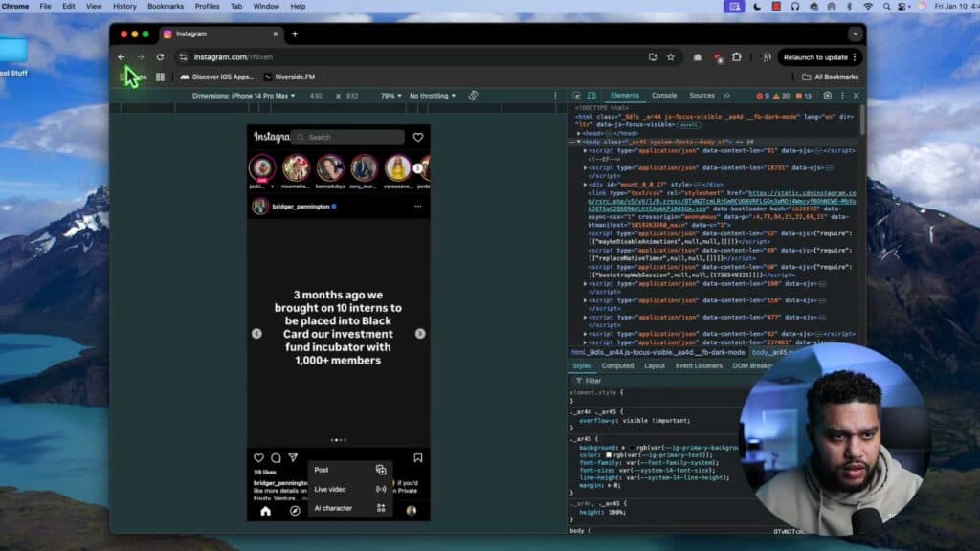This screenshot has height=551, width=980.
Task: Click the ig-primary-text color swatch
Action: [x=608, y=455]
